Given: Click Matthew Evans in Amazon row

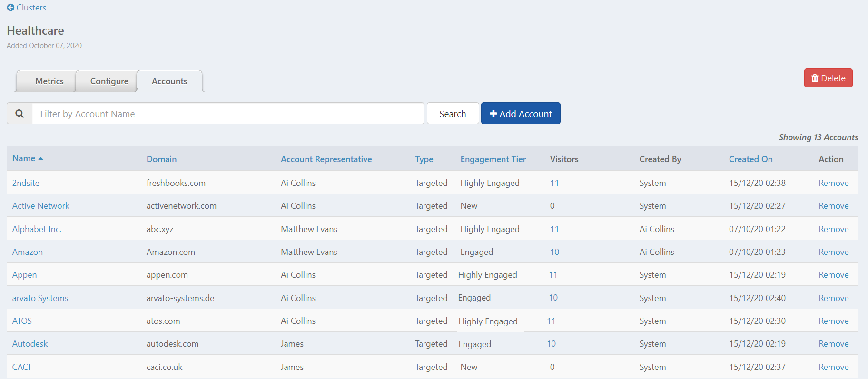Looking at the screenshot, I should pyautogui.click(x=309, y=252).
